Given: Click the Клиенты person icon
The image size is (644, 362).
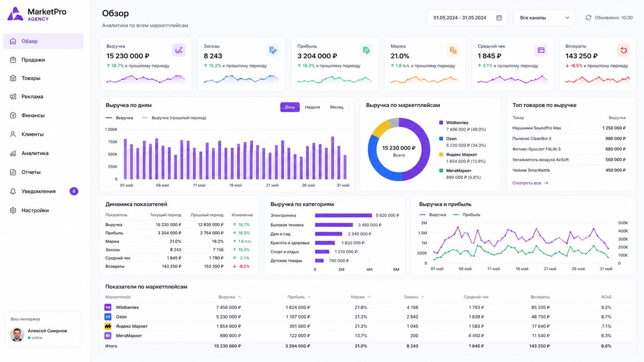Looking at the screenshot, I should 13,134.
